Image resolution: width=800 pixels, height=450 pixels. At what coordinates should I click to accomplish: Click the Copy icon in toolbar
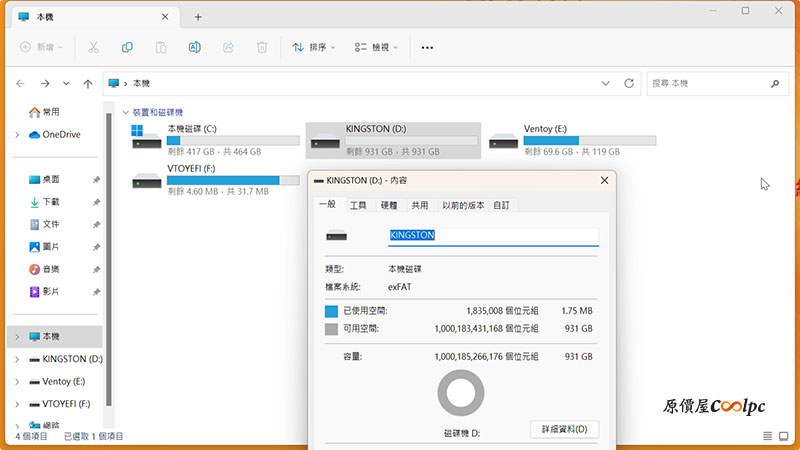pyautogui.click(x=127, y=47)
